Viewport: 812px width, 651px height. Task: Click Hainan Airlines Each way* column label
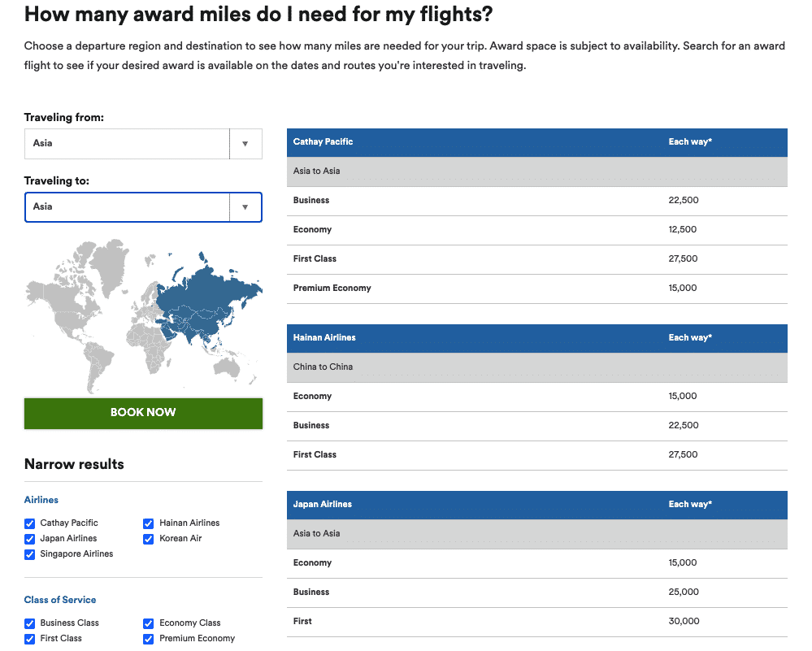click(x=690, y=337)
